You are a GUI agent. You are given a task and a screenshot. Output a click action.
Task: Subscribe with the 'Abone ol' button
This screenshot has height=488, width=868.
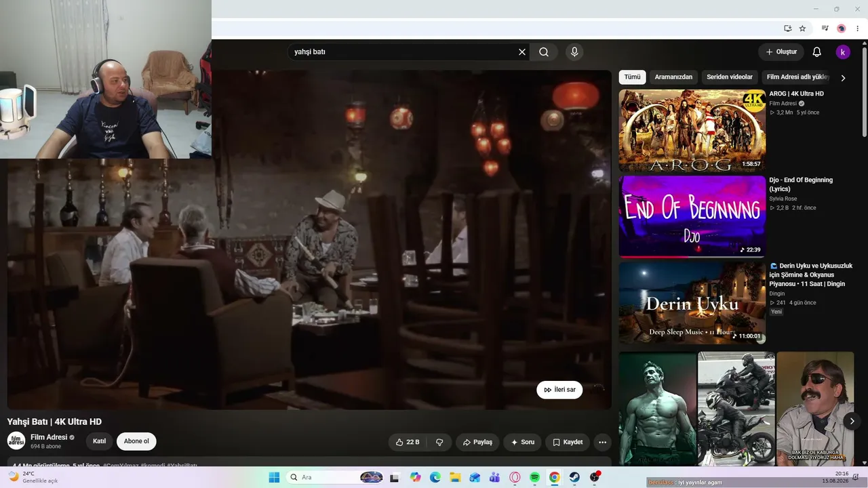136,441
